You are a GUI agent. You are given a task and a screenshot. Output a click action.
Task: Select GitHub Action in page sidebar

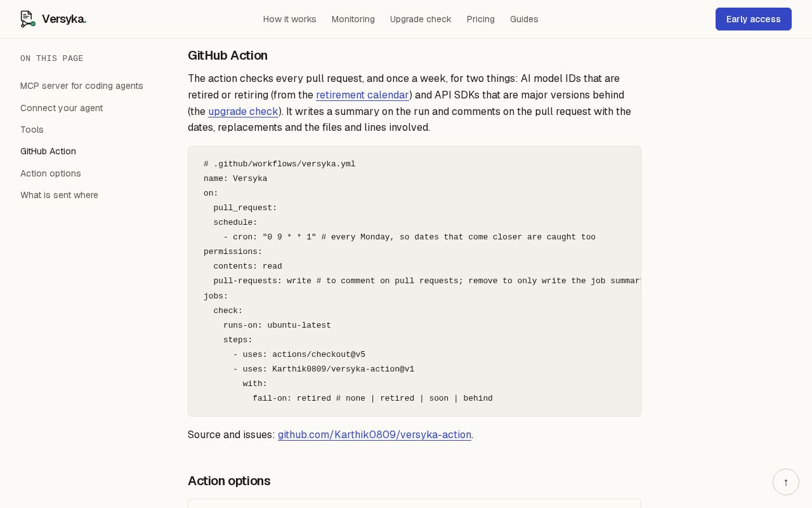[x=48, y=151]
